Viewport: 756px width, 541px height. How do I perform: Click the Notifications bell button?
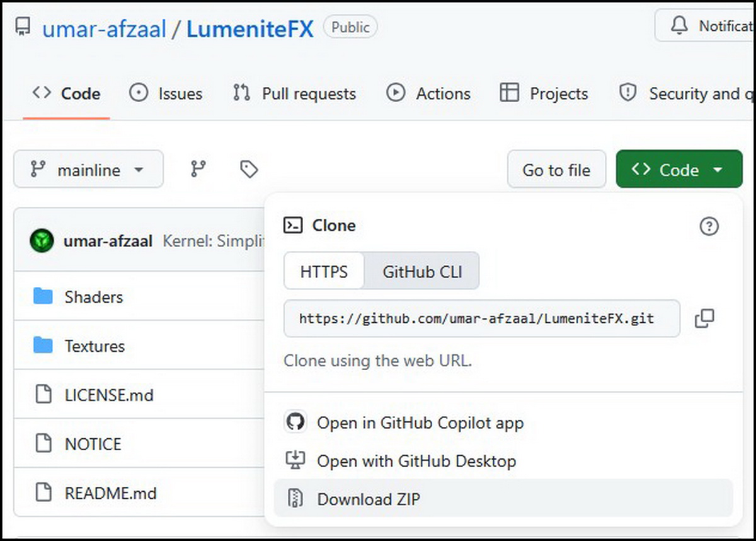[706, 26]
